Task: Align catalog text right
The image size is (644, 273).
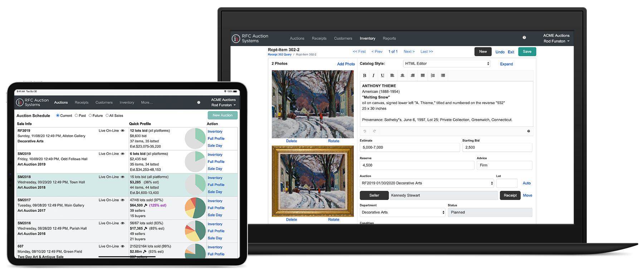Action: 413,75
